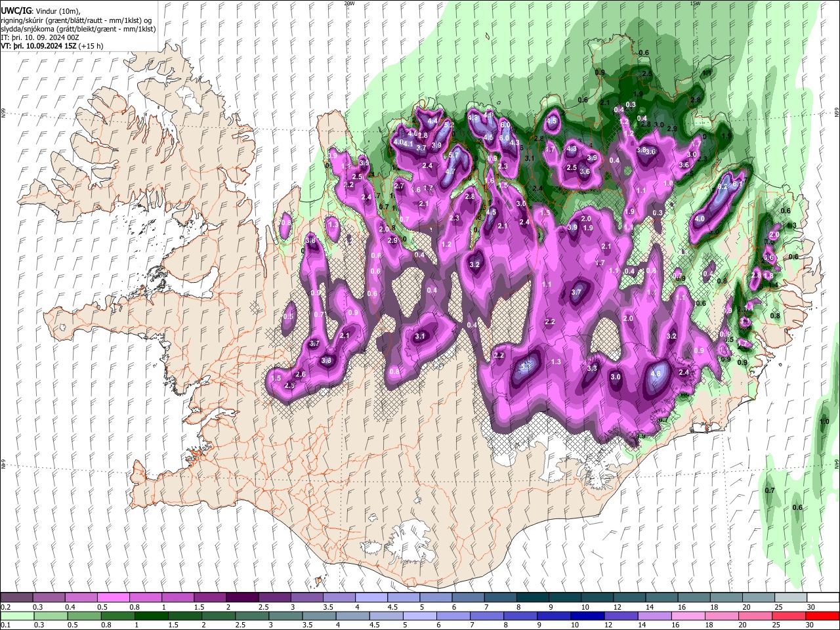Select the 'rigning/skúrir' legend description line

pos(76,20)
